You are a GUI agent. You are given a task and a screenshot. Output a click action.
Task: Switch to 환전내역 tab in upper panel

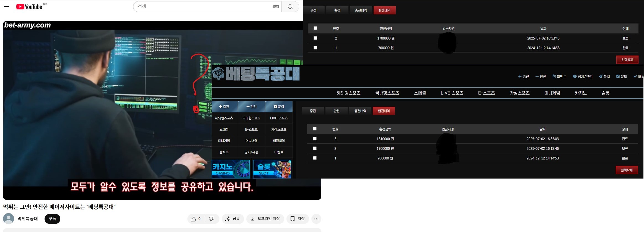coord(385,10)
